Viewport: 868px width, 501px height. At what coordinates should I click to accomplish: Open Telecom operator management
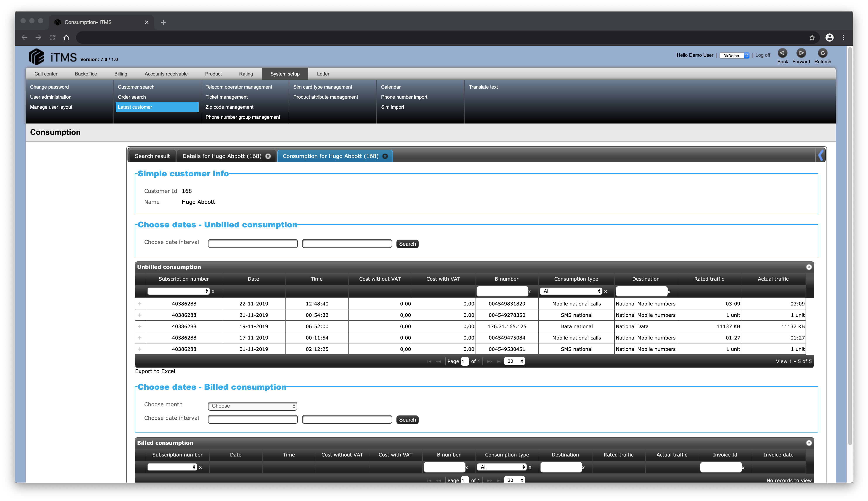click(x=239, y=87)
